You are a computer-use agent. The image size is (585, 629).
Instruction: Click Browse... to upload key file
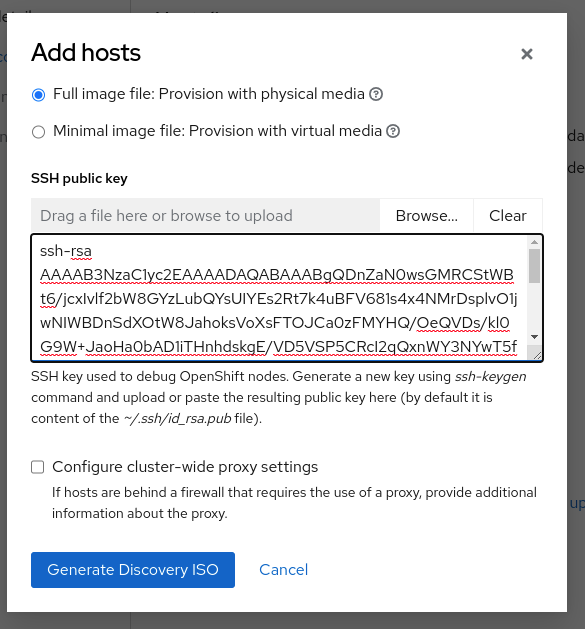point(427,215)
